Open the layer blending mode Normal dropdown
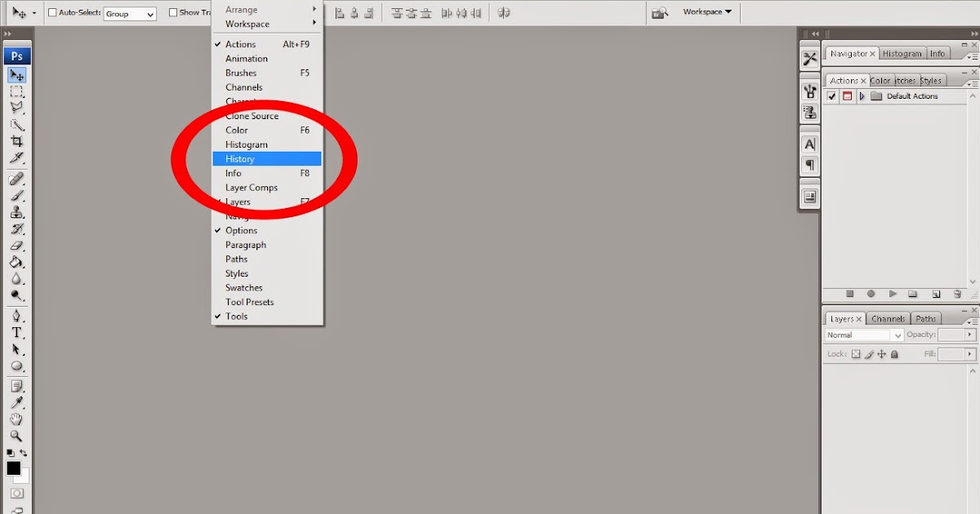The width and height of the screenshot is (980, 514). pos(864,335)
